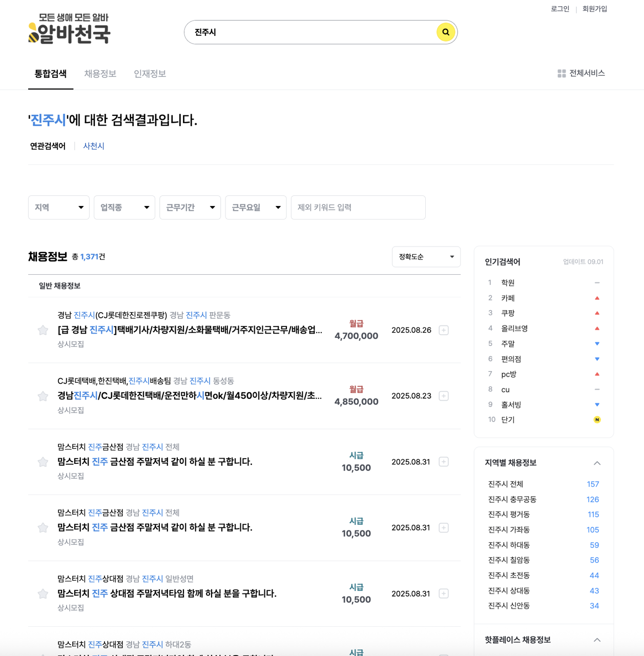
Task: Select the 인재정보 tab
Action: [149, 74]
